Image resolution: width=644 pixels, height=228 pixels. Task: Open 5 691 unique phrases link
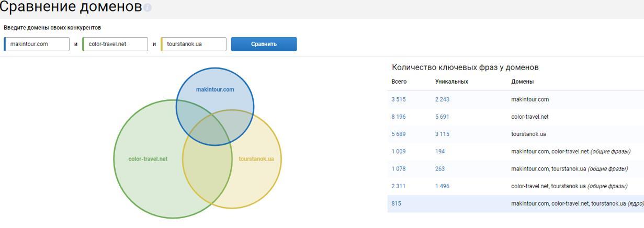pyautogui.click(x=442, y=117)
